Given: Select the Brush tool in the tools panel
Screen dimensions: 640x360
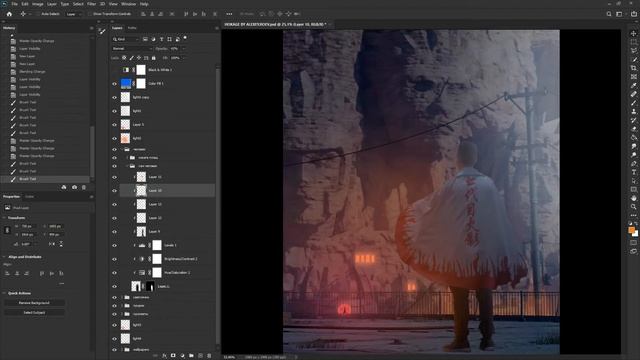Looking at the screenshot, I should click(x=633, y=103).
